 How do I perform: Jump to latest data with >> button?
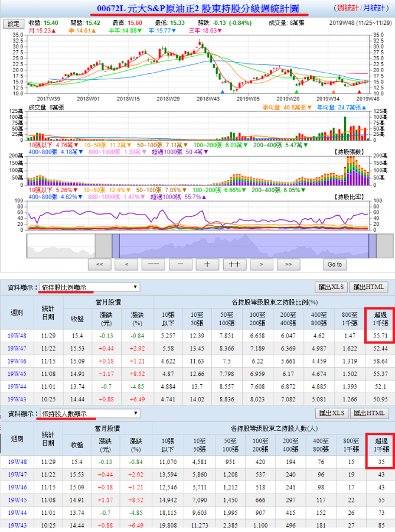(x=288, y=264)
